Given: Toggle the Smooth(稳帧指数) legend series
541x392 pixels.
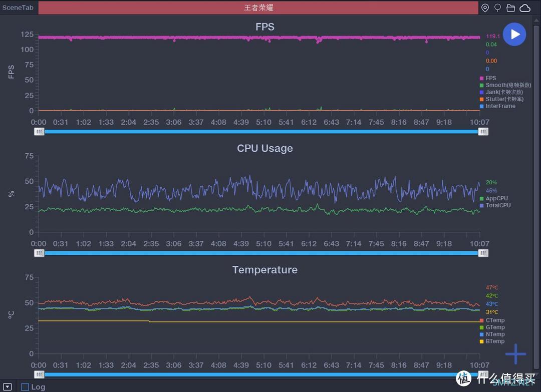Looking at the screenshot, I should [x=505, y=85].
